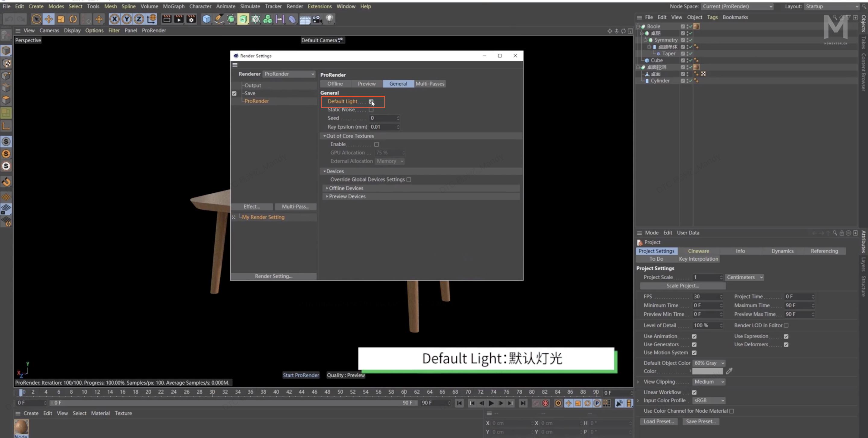
Task: Open the project Color swatch
Action: point(707,371)
